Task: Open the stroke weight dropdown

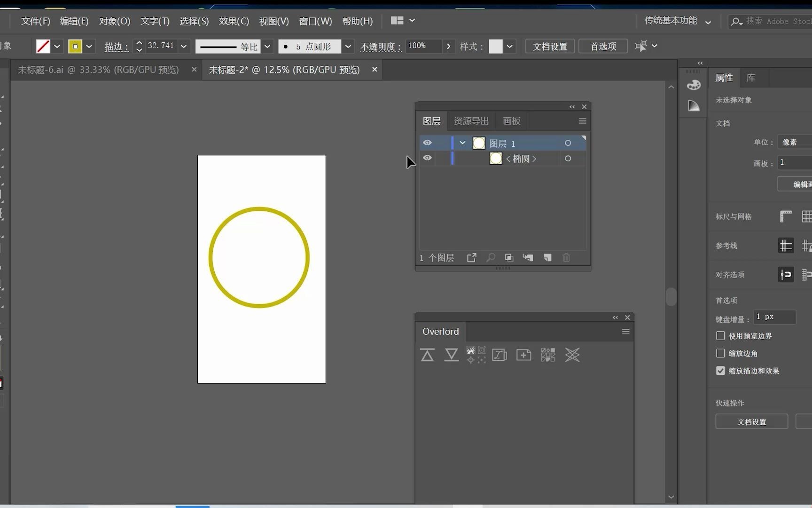Action: point(184,46)
